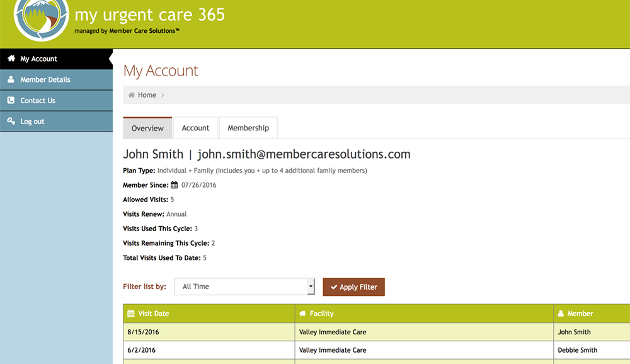Click the checkmark icon inside Apply Filter
Viewport: 630px width, 364px height.
tap(334, 287)
